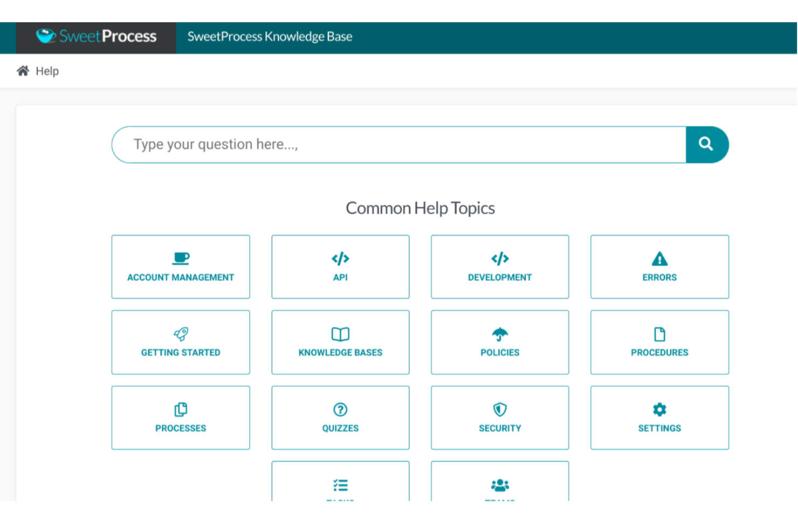Viewport: 798px width, 532px height.
Task: Click the Tasks checklist icon
Action: click(x=340, y=484)
